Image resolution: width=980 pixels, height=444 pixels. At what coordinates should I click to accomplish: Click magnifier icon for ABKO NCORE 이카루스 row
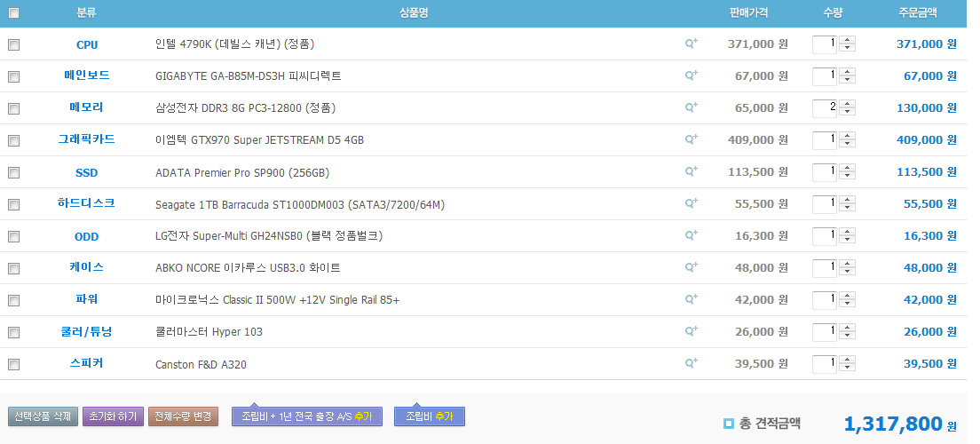pyautogui.click(x=692, y=266)
